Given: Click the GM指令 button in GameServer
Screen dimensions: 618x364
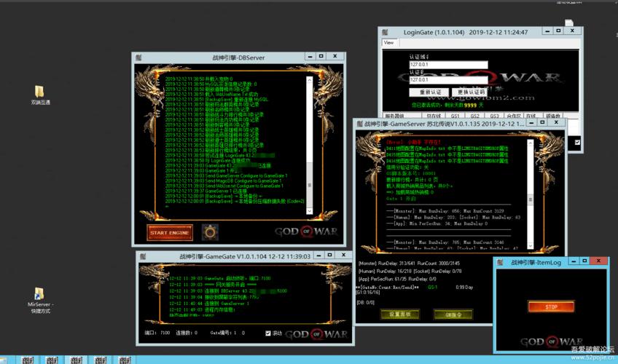Looking at the screenshot, I should coord(453,314).
